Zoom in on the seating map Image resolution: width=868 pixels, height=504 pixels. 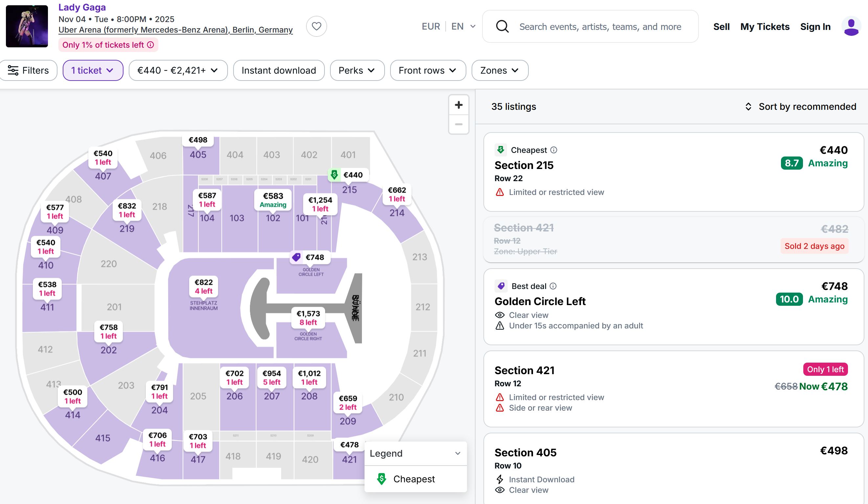point(458,105)
